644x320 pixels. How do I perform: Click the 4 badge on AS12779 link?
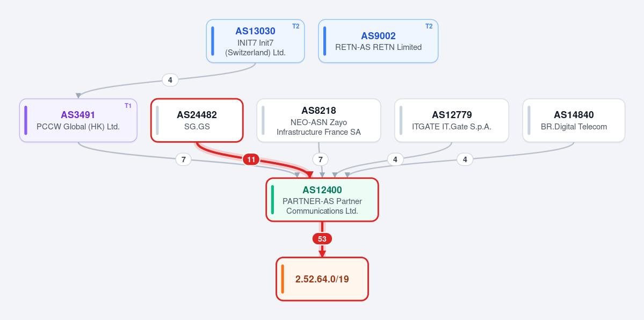click(x=395, y=159)
